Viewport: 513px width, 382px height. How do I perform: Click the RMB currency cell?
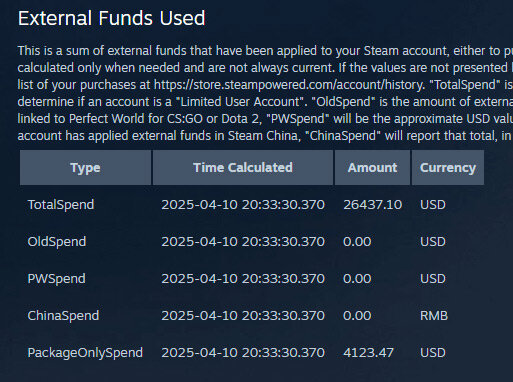click(x=434, y=316)
